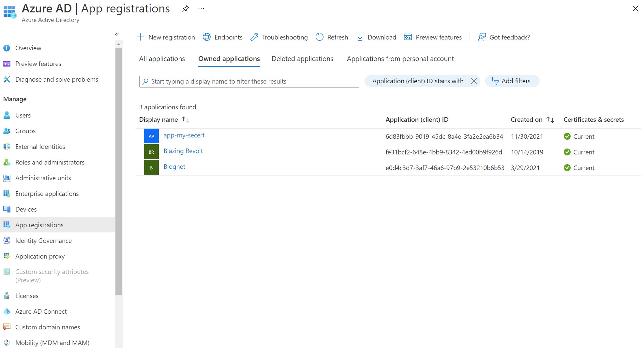Image resolution: width=644 pixels, height=348 pixels.
Task: Click the sidebar vertical scrollbar thumb
Action: pyautogui.click(x=119, y=171)
